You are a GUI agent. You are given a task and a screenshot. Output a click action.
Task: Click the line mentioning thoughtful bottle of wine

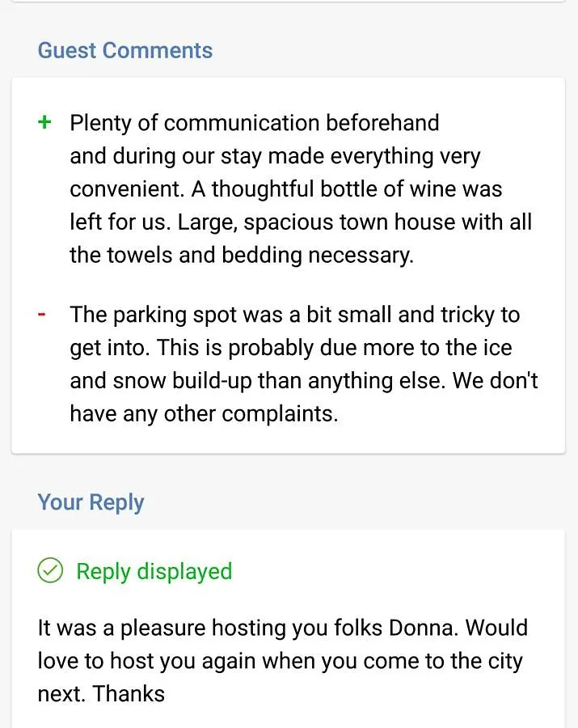pos(285,189)
